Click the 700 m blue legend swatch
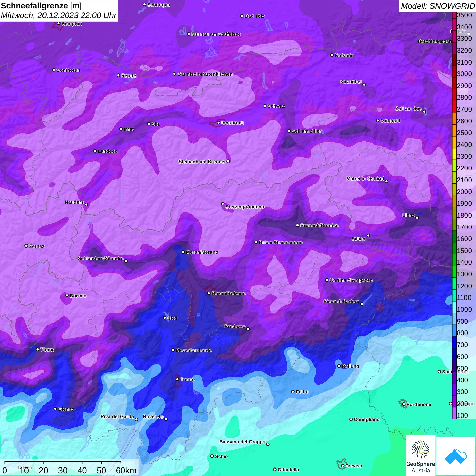Screen dimensions: 476x476 pos(454,342)
